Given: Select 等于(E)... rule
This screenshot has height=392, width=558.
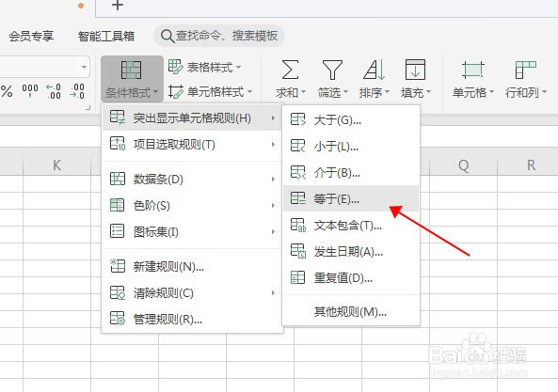Looking at the screenshot, I should (x=351, y=198).
